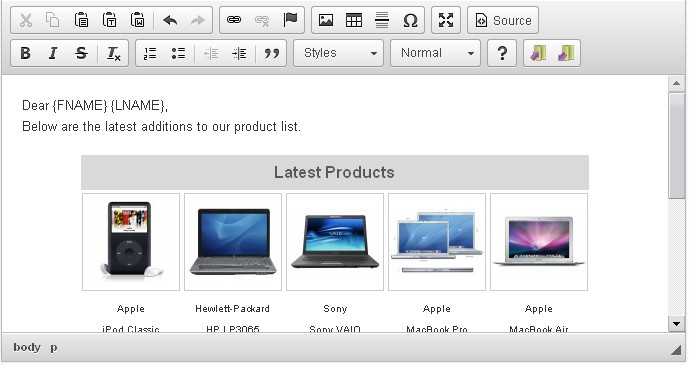The width and height of the screenshot is (690, 366).
Task: Switch to Source view
Action: [x=503, y=20]
